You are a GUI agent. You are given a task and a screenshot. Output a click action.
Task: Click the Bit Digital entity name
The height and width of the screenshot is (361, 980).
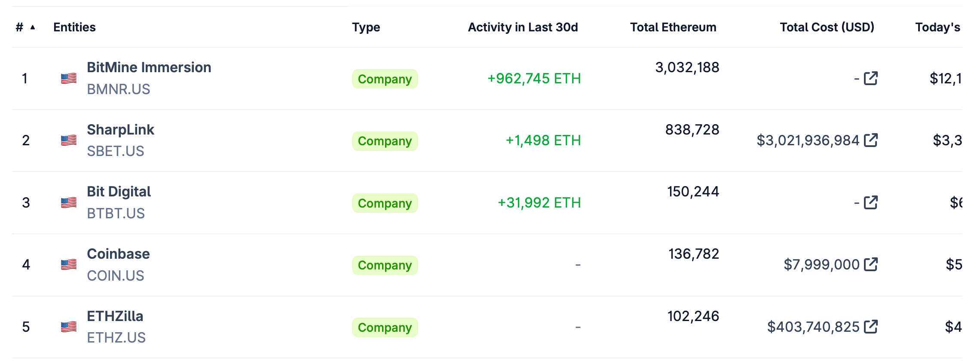[x=119, y=192]
